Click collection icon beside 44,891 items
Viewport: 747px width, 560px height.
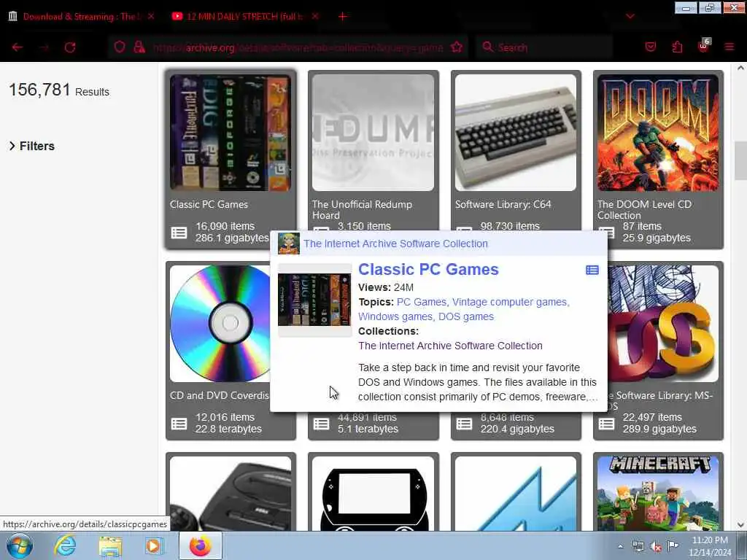coord(321,424)
